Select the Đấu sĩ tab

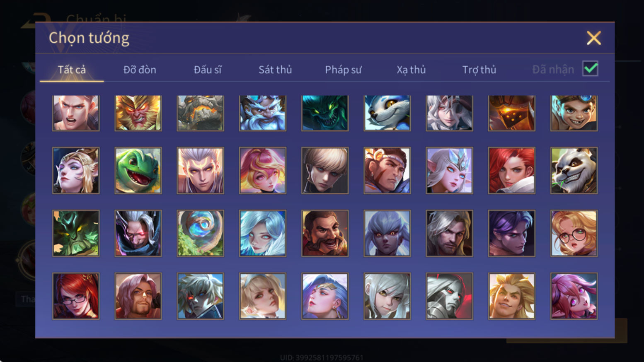[208, 70]
